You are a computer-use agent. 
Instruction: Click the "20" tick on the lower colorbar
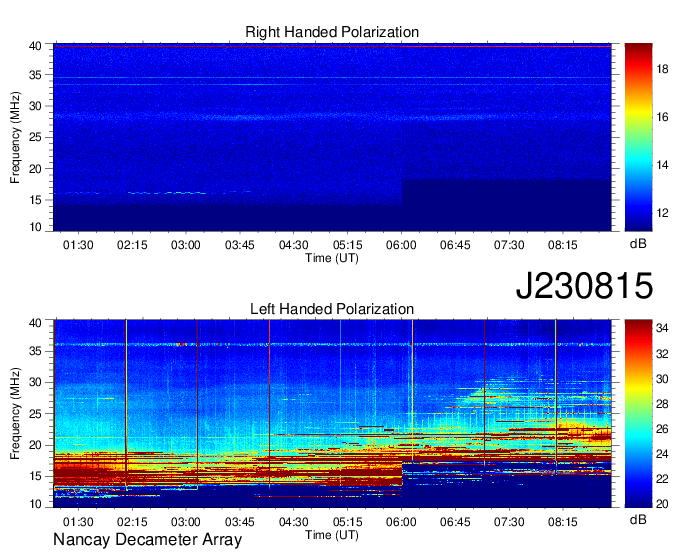pyautogui.click(x=663, y=504)
